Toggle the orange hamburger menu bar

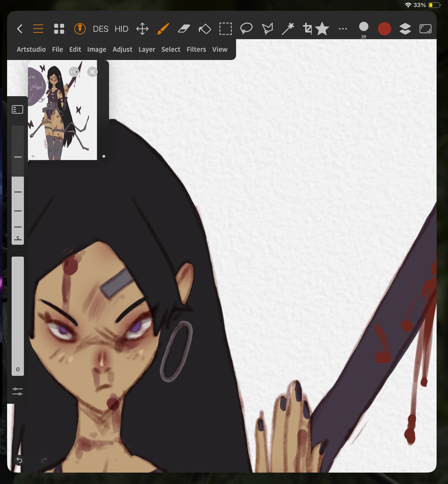[x=38, y=29]
